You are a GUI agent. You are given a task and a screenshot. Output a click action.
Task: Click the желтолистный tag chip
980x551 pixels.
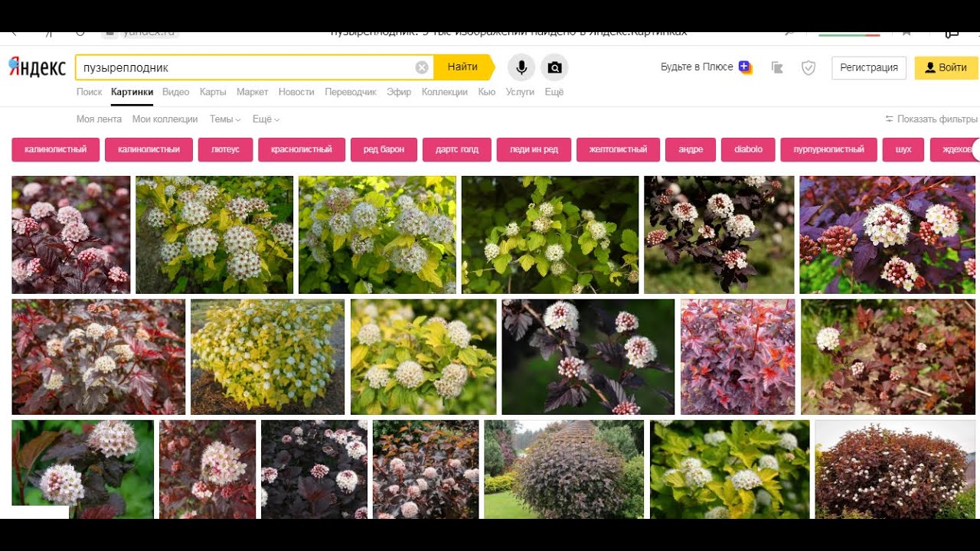click(x=618, y=149)
